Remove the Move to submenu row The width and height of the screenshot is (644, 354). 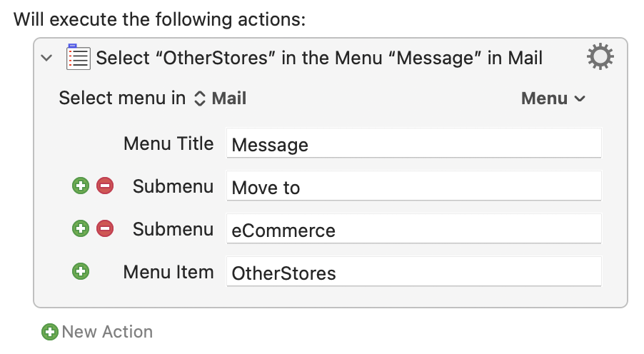[105, 186]
